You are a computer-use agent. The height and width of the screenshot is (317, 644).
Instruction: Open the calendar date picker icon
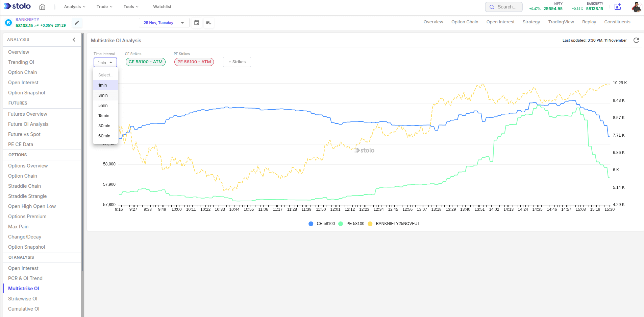(197, 23)
